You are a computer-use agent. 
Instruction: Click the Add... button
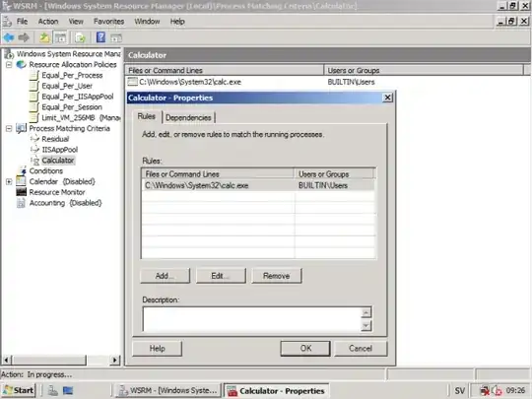[165, 276]
